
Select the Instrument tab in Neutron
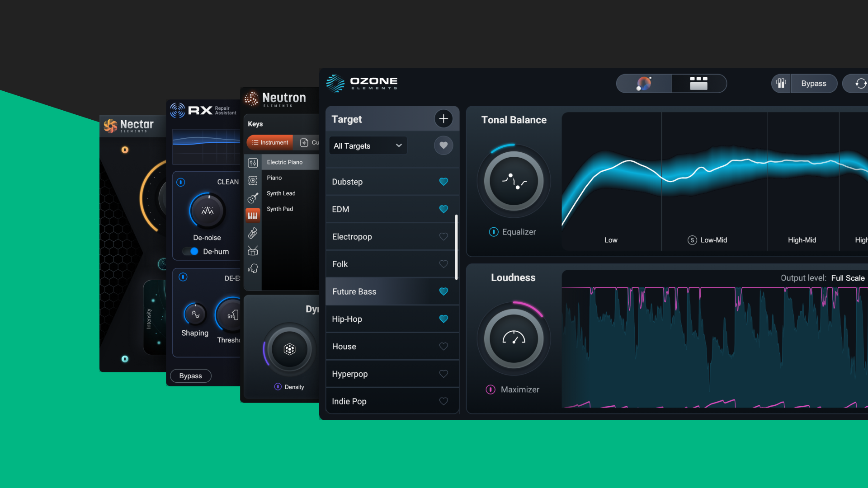270,142
